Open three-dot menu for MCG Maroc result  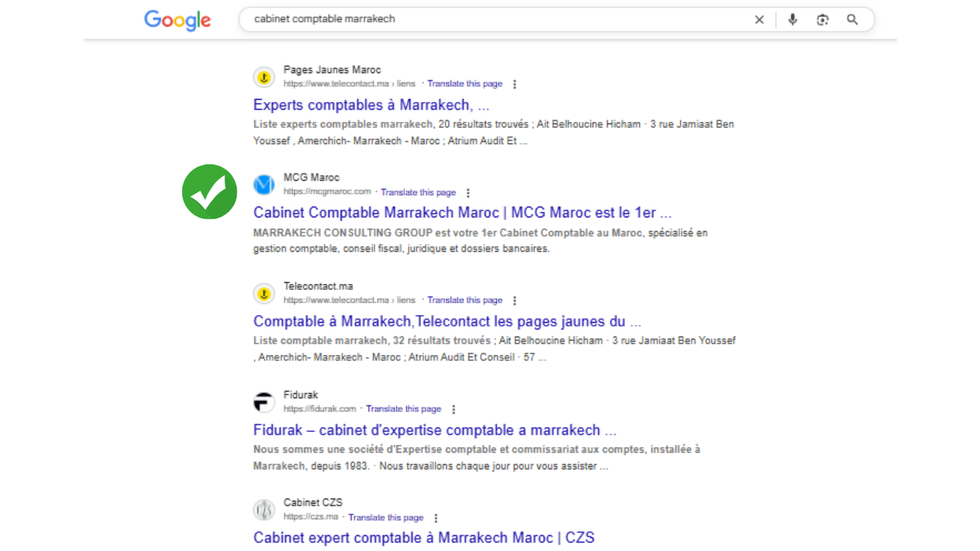point(468,192)
